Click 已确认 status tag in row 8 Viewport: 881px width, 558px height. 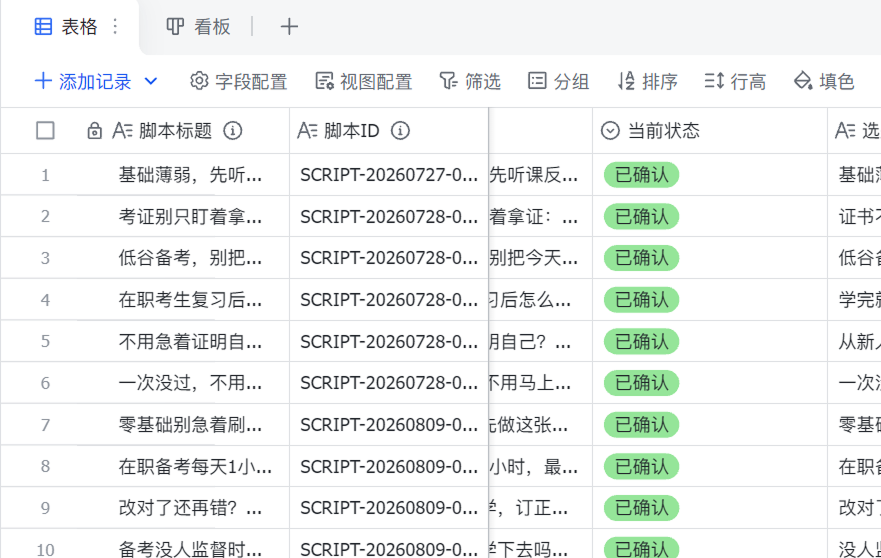641,466
